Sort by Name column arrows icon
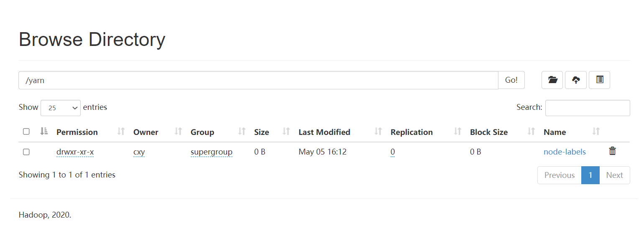This screenshot has height=246, width=644. 596,132
